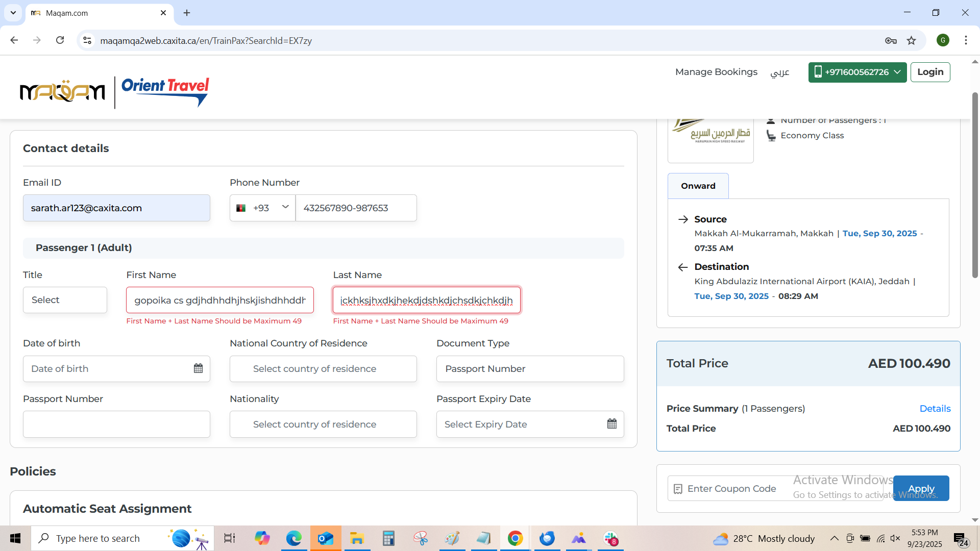Click the Apply coupon button

921,488
